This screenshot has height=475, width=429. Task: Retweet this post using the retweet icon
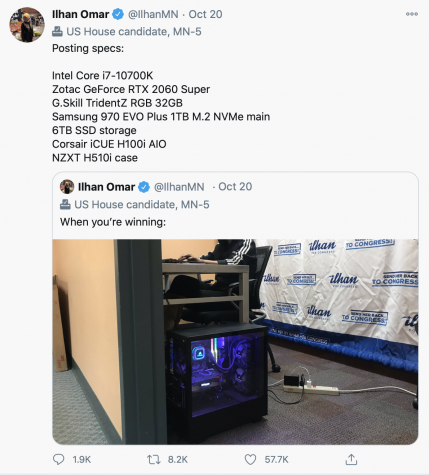[x=154, y=460]
